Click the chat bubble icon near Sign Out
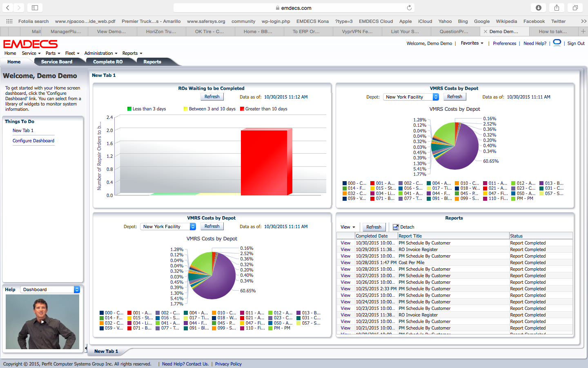This screenshot has height=368, width=588. [x=557, y=43]
